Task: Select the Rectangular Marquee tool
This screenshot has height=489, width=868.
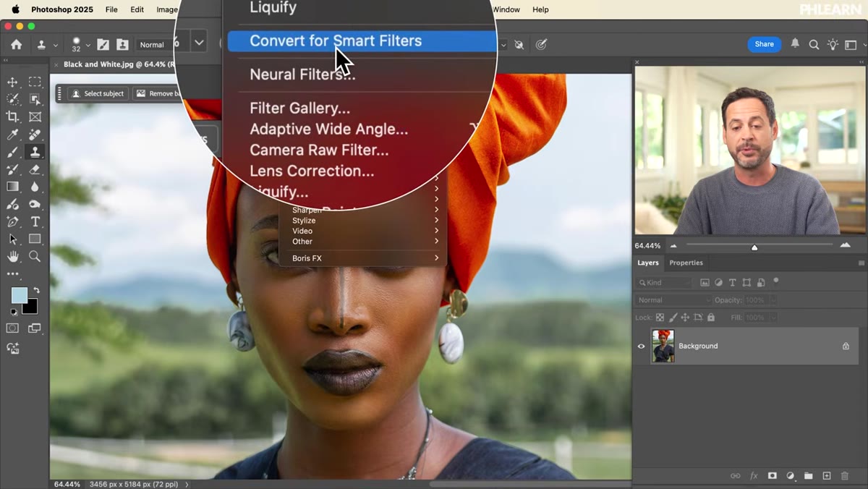Action: pyautogui.click(x=35, y=82)
